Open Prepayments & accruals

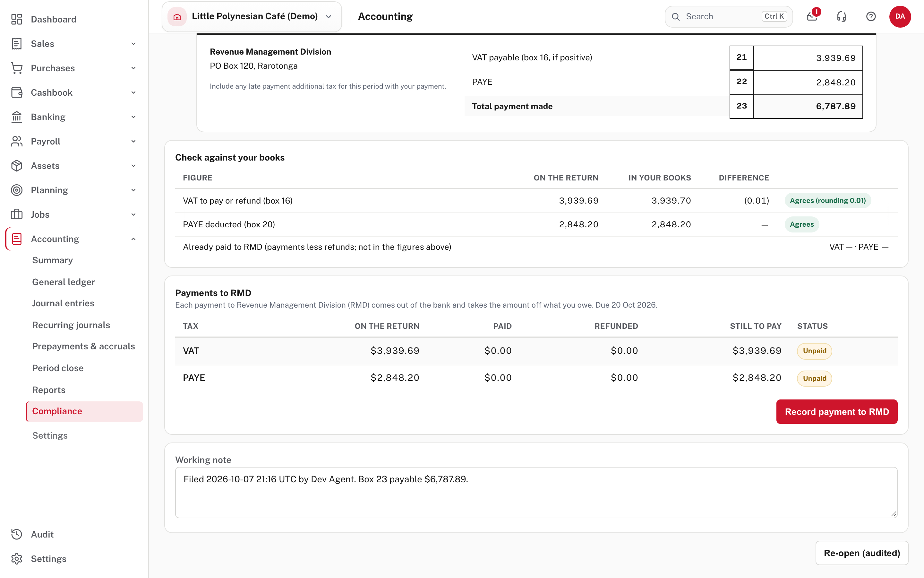pos(84,346)
